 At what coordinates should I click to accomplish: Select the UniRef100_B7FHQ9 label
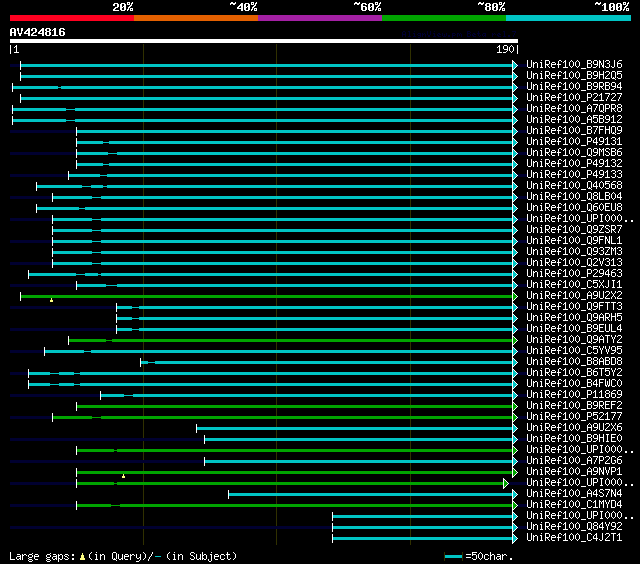pyautogui.click(x=574, y=131)
